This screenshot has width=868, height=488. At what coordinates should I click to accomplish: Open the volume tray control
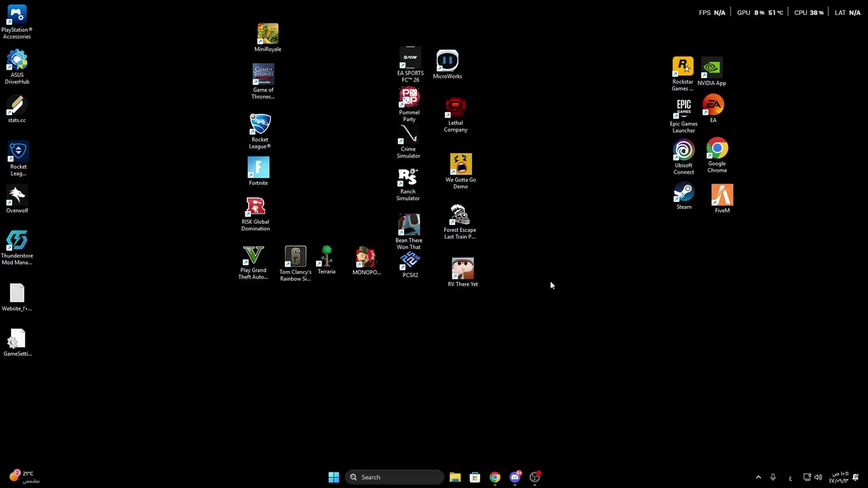point(818,477)
